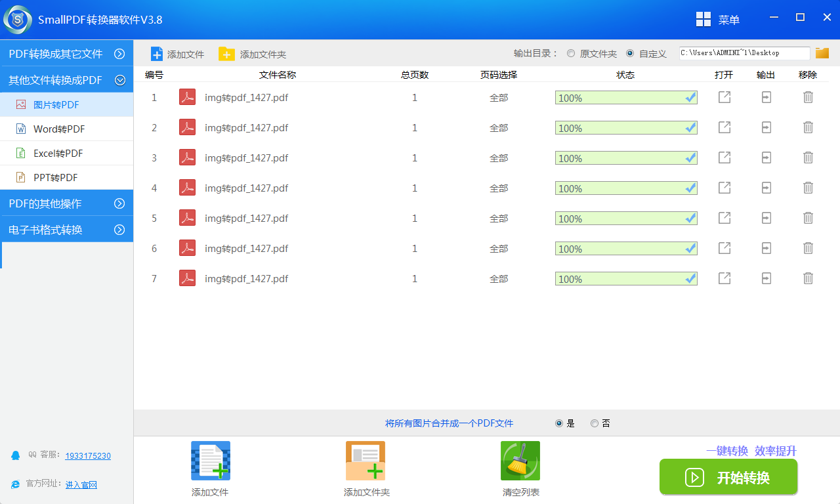
Task: Open output folder for row 7
Action: pyautogui.click(x=766, y=278)
